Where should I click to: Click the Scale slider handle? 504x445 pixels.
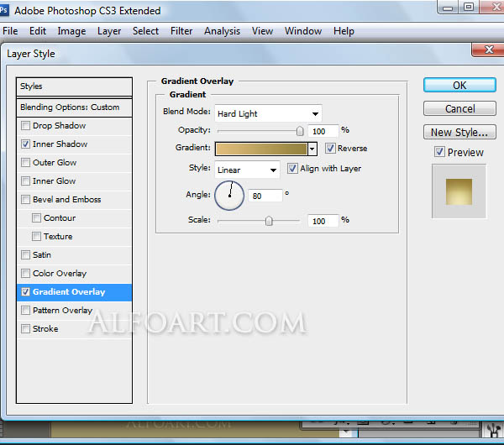coord(269,221)
